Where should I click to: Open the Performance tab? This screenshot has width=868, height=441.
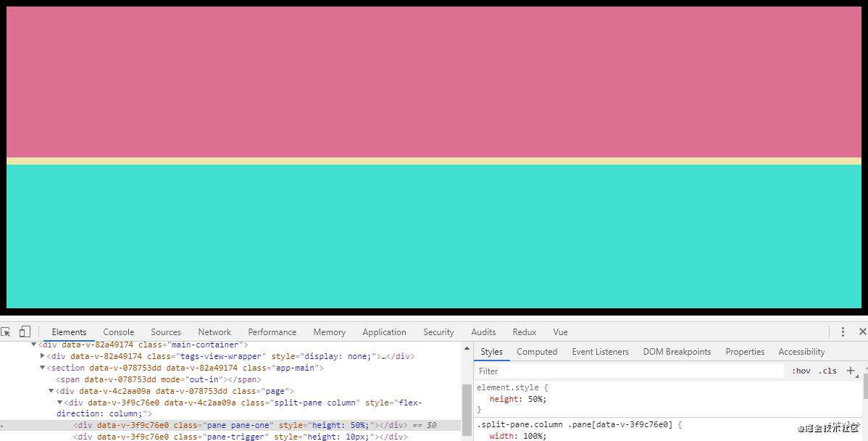(x=272, y=332)
